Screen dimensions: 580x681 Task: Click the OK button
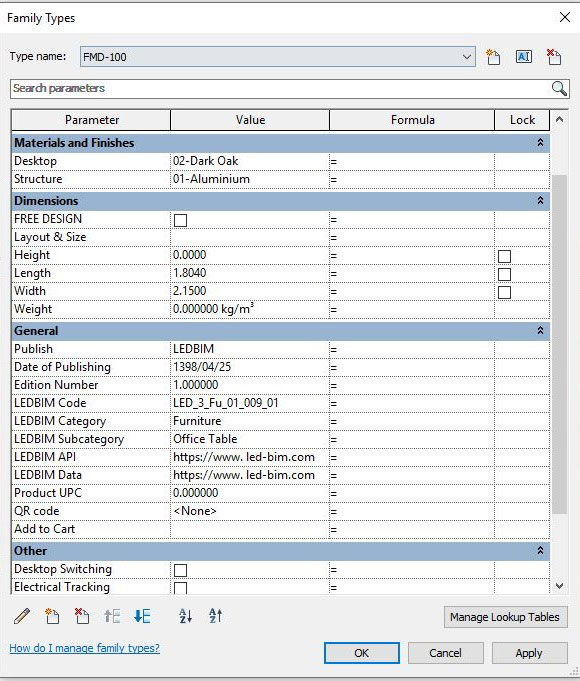click(x=361, y=653)
